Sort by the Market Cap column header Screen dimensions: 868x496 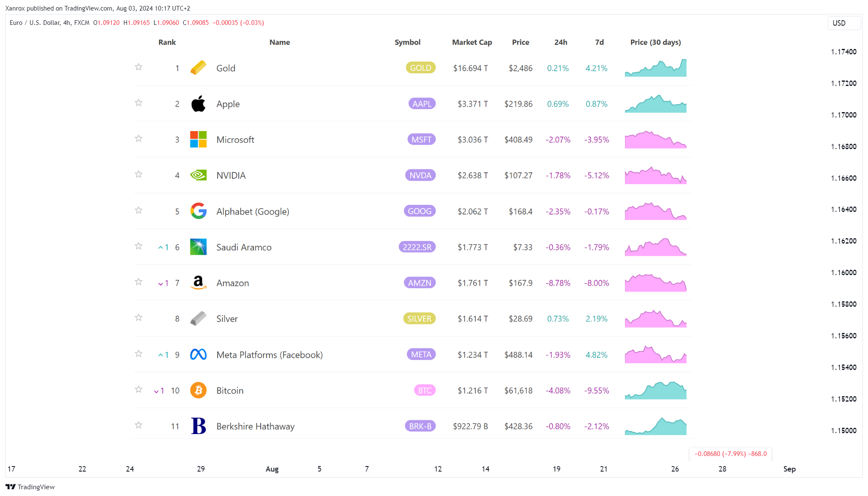(472, 42)
